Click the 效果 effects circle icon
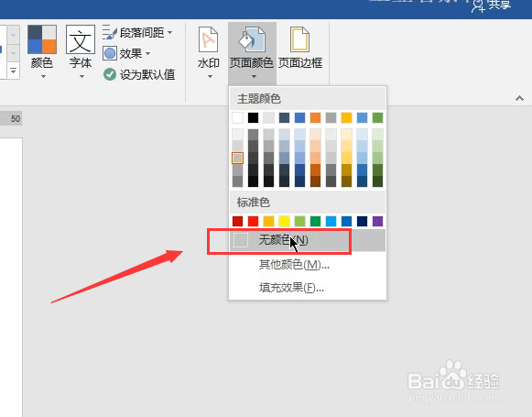Screen dimensions: 532x417 (110, 54)
